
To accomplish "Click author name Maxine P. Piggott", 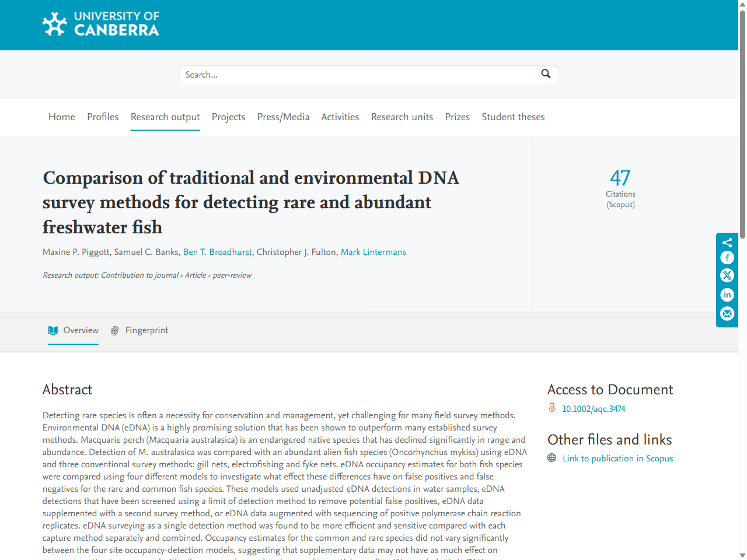I will coord(76,252).
